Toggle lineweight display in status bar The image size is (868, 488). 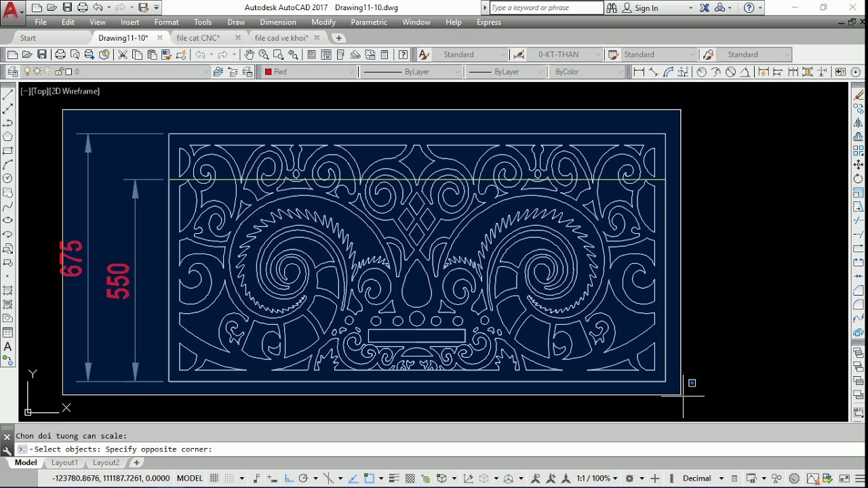pos(394,479)
